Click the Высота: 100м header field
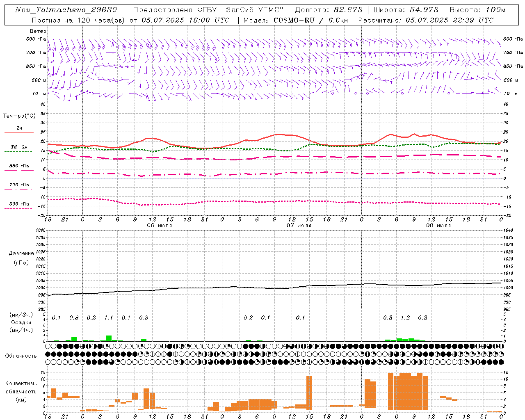The width and height of the screenshot is (525, 420). 477,10
